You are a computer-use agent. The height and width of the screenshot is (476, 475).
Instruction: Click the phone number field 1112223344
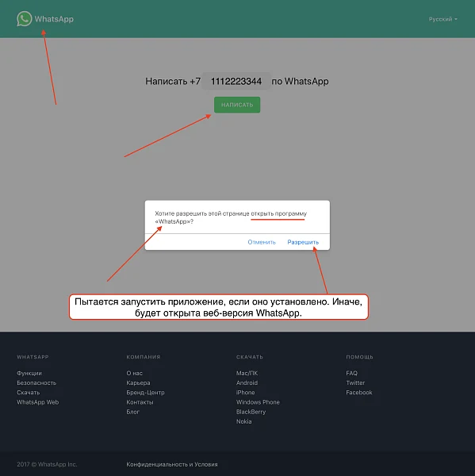click(x=236, y=81)
